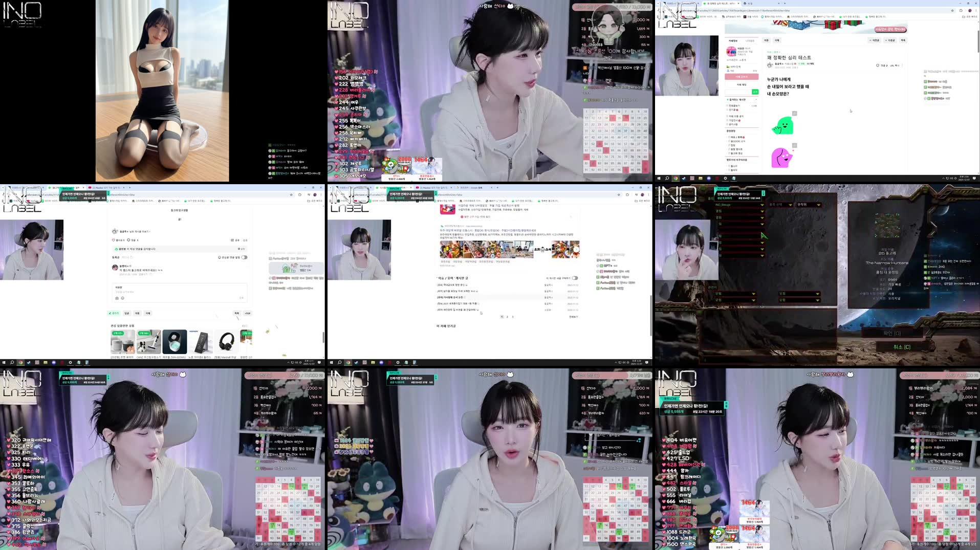Open the emoji sticker icon beside the comment field
Screen dimensions: 980x550
[123, 298]
